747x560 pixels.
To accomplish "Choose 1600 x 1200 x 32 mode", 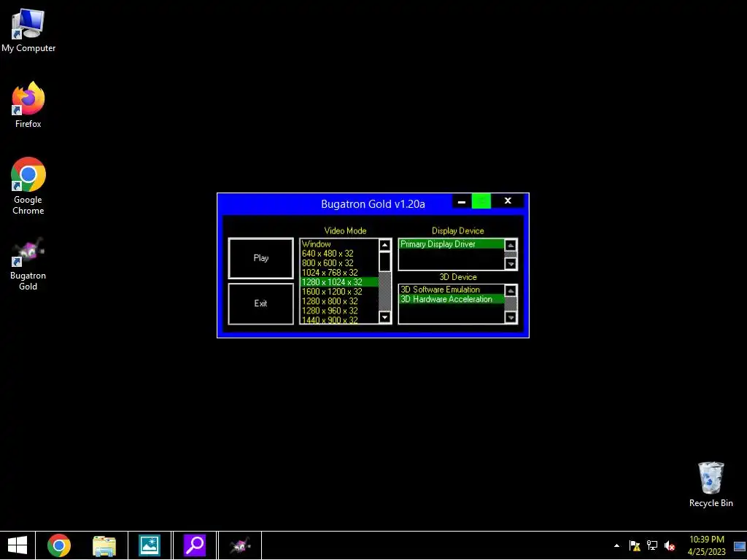I will point(338,292).
